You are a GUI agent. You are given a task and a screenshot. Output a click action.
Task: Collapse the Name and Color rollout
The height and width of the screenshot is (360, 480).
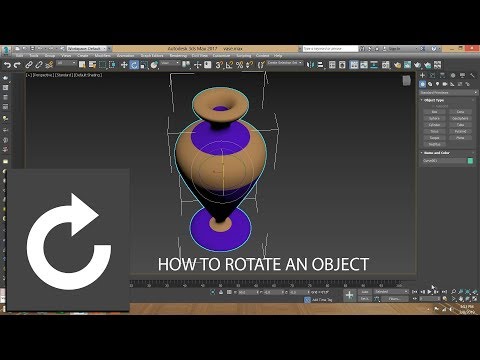click(437, 153)
